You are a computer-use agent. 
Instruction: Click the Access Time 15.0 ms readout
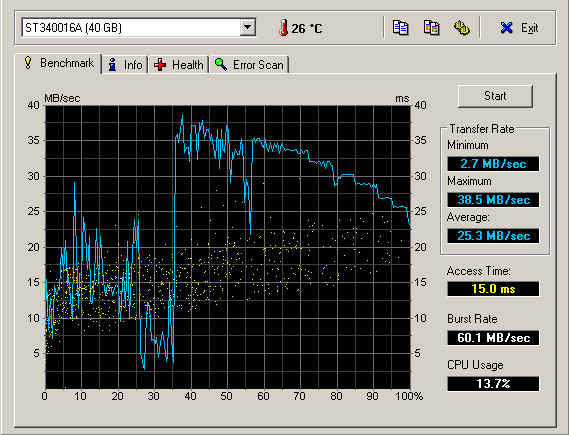click(x=493, y=289)
